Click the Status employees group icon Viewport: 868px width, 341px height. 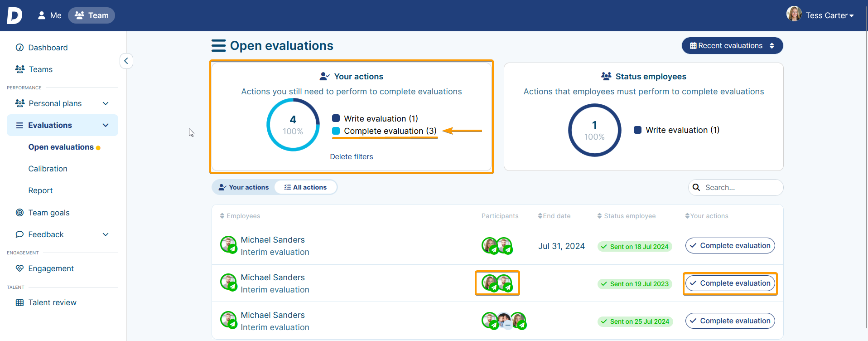click(x=606, y=76)
